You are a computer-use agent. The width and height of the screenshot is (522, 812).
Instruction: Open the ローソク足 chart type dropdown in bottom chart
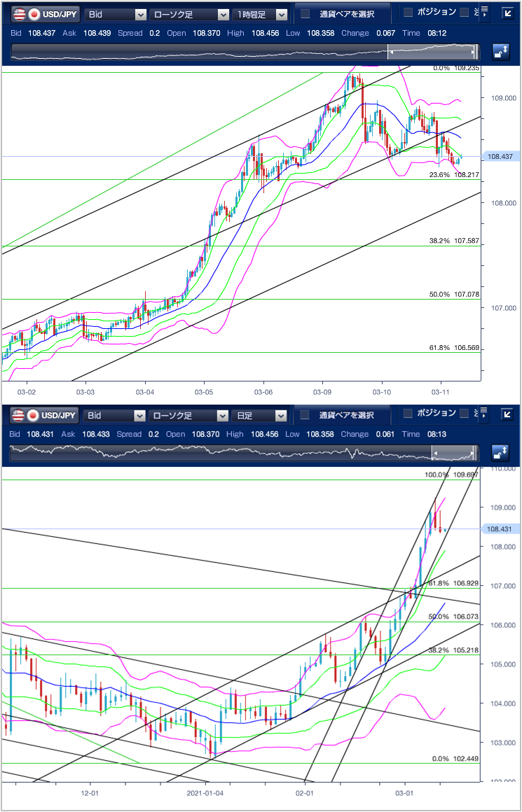click(189, 416)
